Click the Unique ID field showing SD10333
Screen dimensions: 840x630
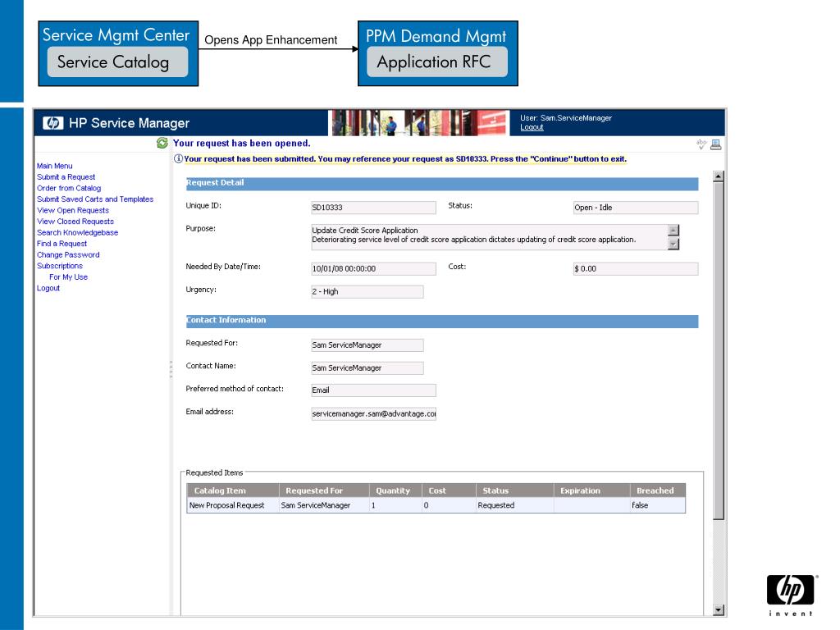coord(373,208)
